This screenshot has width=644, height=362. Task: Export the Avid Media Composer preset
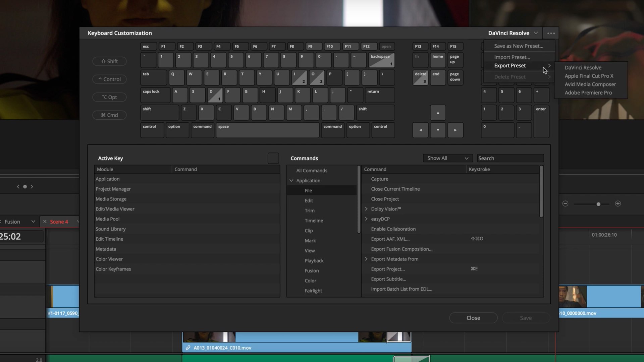click(590, 84)
